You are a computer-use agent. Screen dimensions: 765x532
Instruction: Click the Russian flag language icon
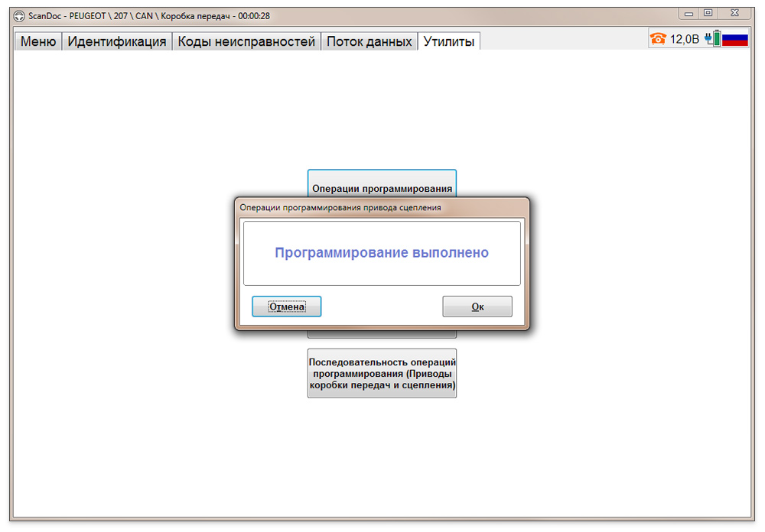[x=735, y=39]
